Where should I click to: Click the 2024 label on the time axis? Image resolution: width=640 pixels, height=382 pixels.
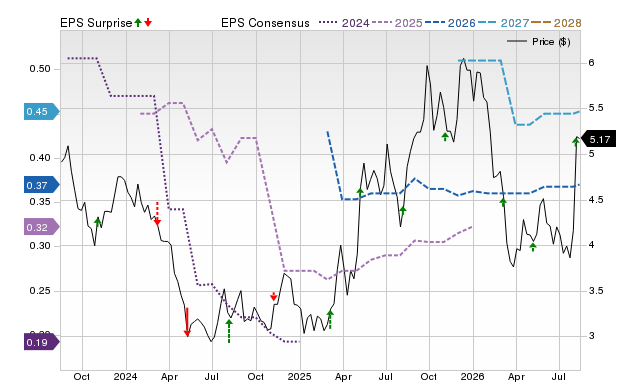tap(125, 376)
